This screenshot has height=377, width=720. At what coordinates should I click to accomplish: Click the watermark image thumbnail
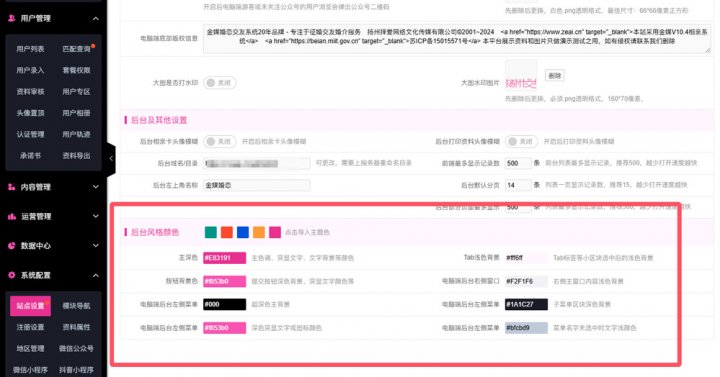point(521,75)
